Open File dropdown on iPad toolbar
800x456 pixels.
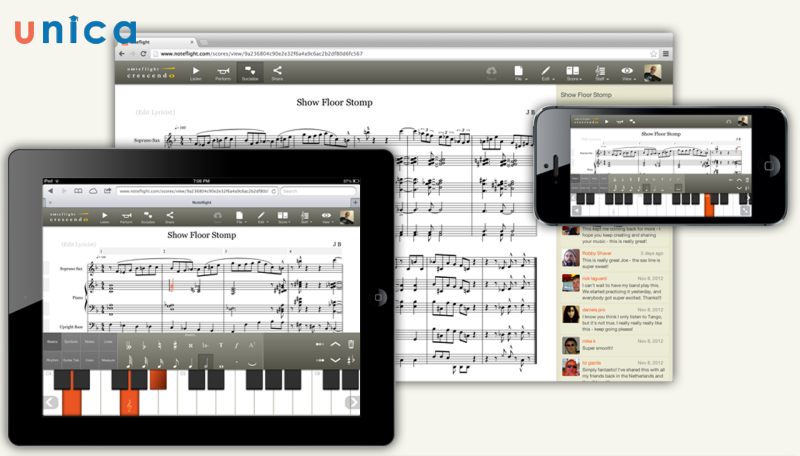[239, 217]
